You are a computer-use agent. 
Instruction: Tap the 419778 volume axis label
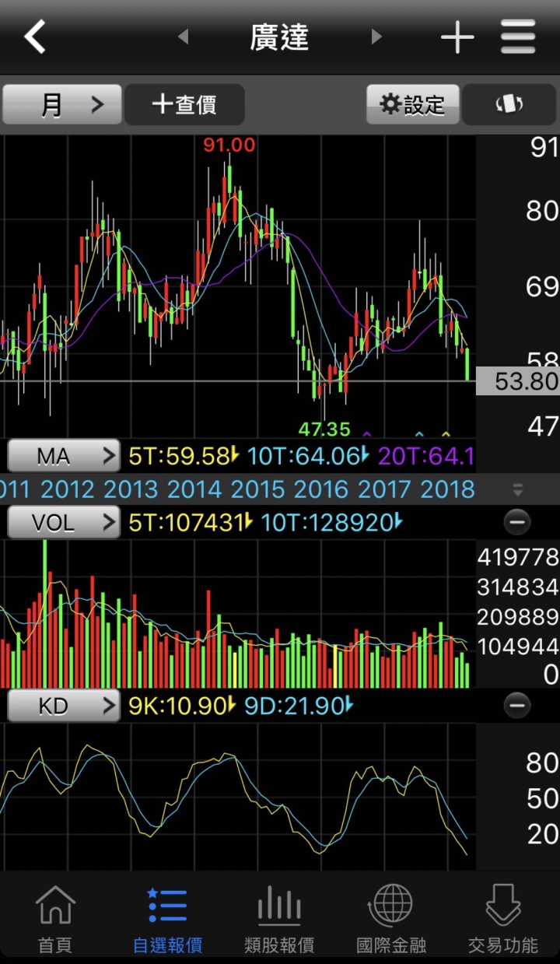pos(518,557)
